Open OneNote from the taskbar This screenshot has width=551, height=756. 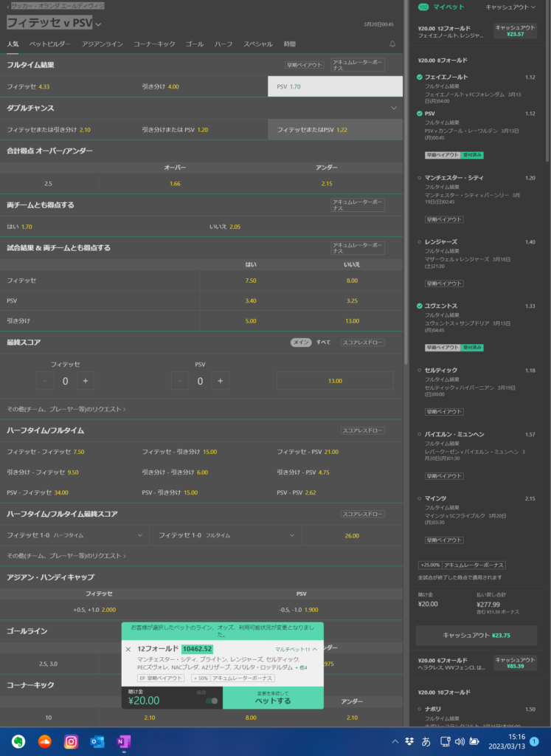coord(124,741)
